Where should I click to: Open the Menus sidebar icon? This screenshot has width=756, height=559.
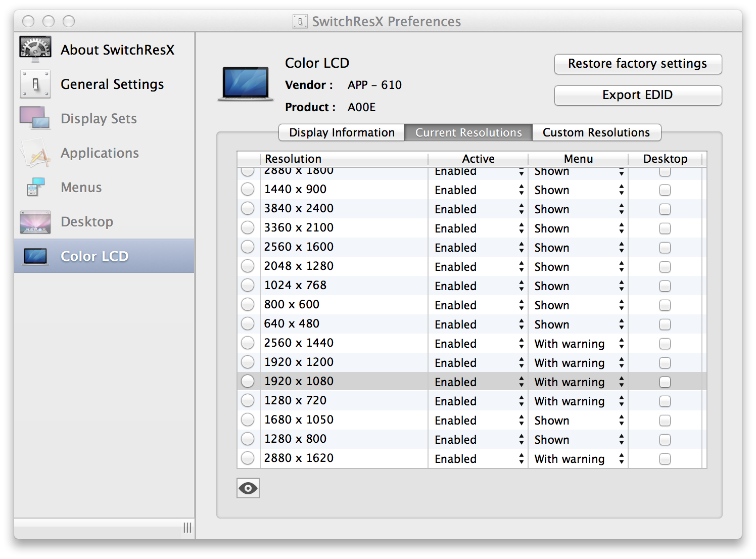point(35,187)
